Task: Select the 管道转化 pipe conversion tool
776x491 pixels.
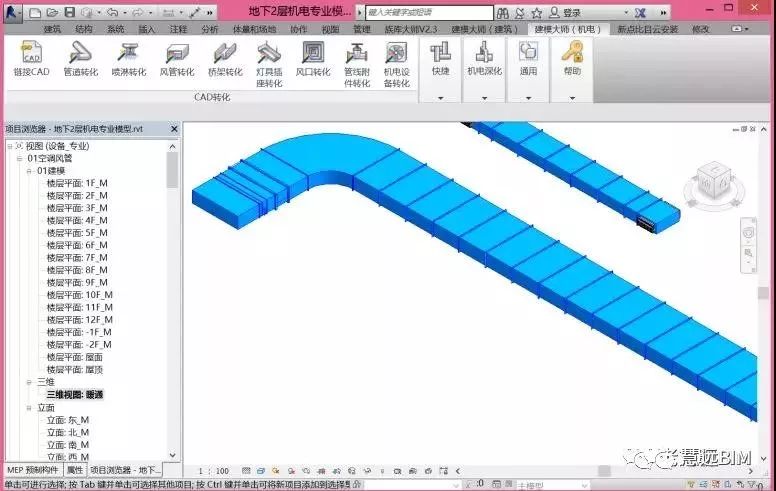Action: [x=81, y=59]
